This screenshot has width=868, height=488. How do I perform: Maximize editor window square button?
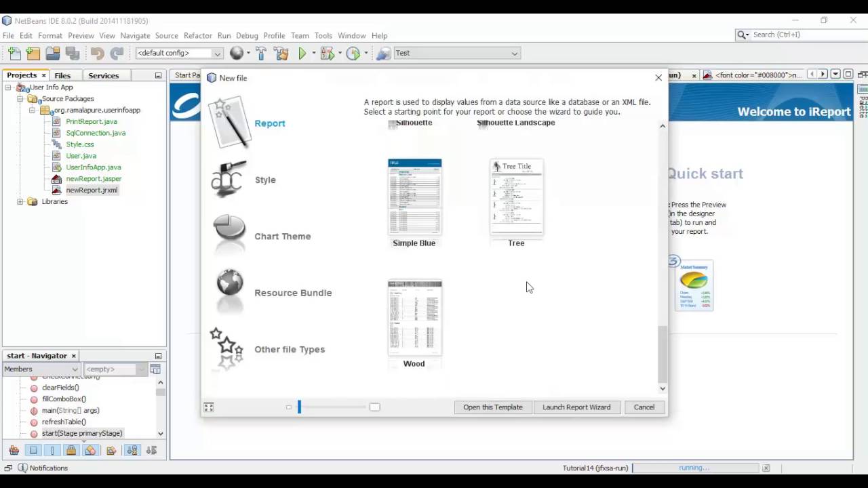point(848,75)
